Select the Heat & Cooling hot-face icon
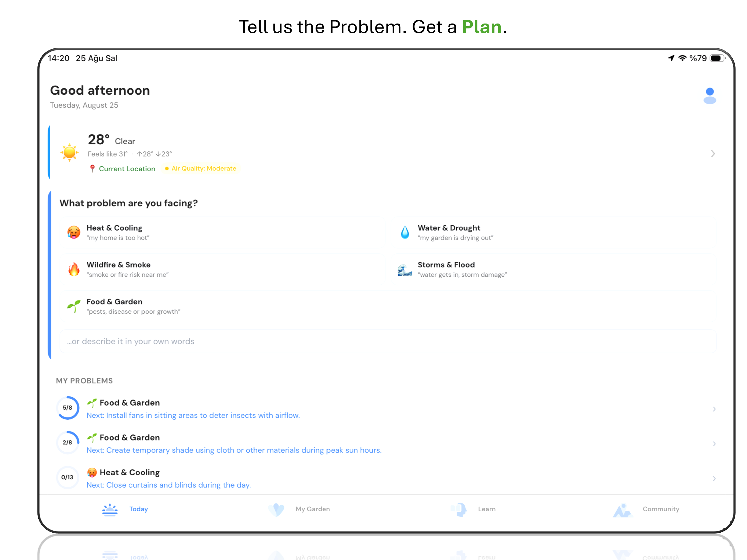747x560 pixels. tap(74, 232)
